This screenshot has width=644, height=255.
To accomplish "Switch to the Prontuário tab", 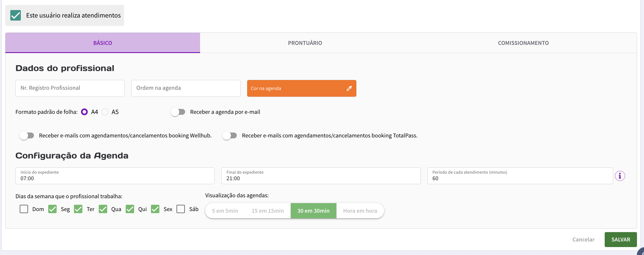I will pyautogui.click(x=305, y=43).
